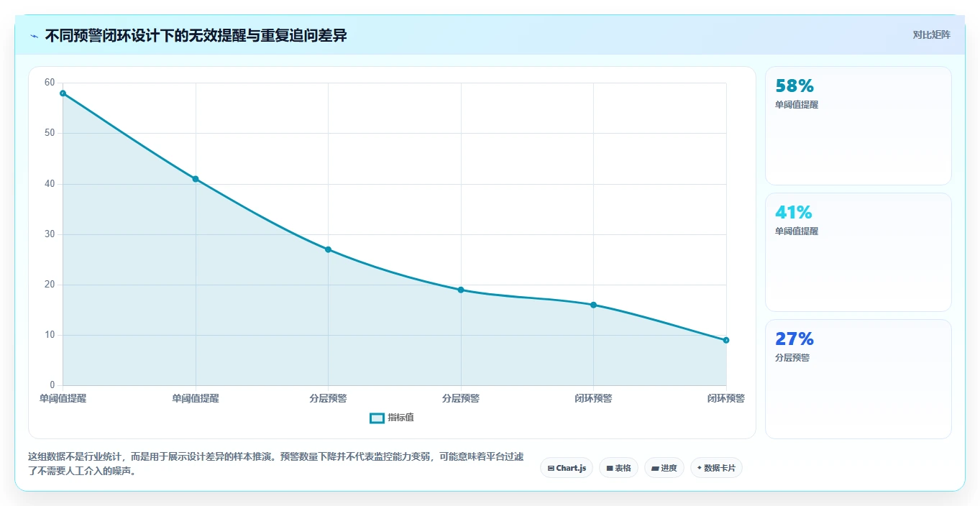Select the 进度 chip
This screenshot has width=980, height=506.
pos(664,468)
